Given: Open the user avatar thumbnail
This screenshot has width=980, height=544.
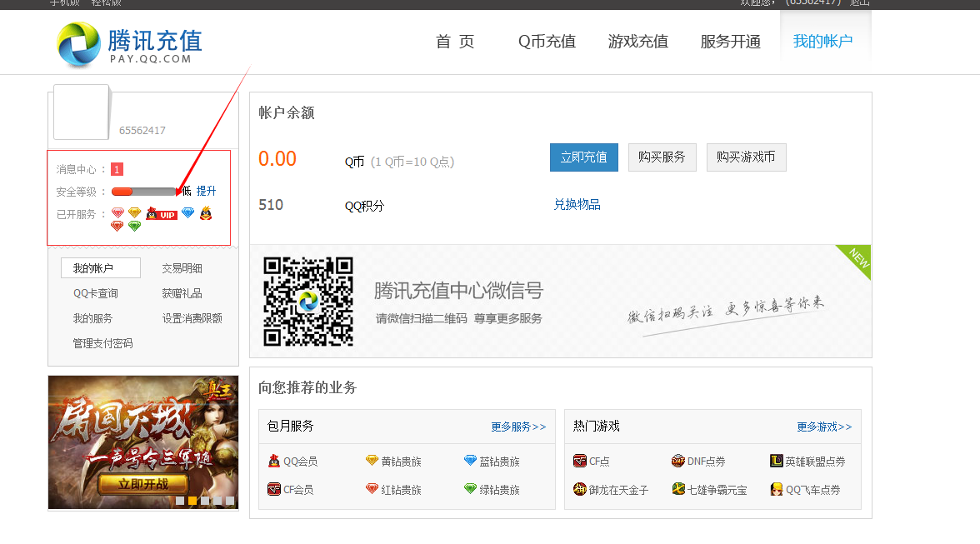Looking at the screenshot, I should 82,112.
